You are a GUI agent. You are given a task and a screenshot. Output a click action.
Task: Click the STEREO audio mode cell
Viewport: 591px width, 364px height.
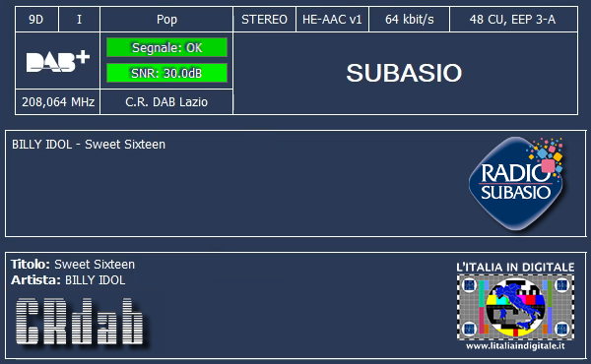coord(265,20)
